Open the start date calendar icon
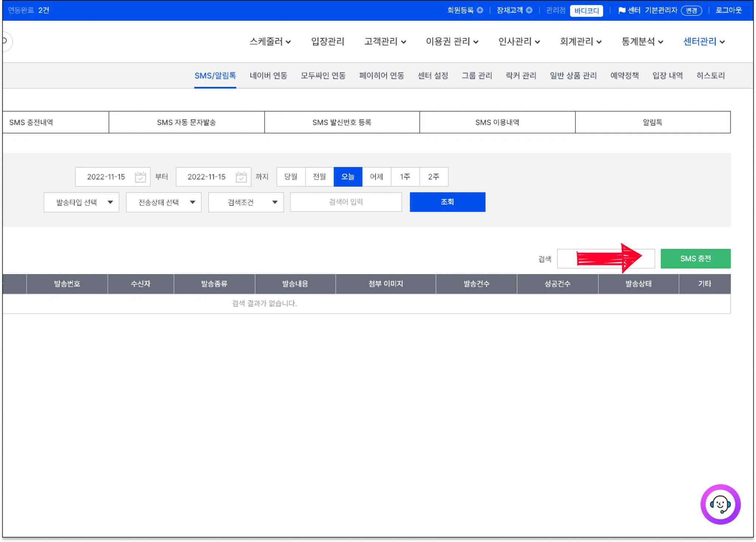 pyautogui.click(x=140, y=177)
